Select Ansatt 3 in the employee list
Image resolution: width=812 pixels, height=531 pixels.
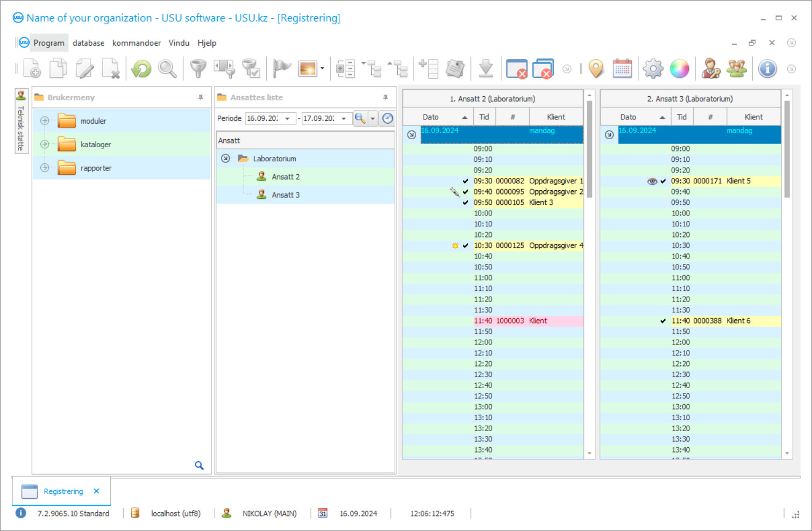point(286,195)
